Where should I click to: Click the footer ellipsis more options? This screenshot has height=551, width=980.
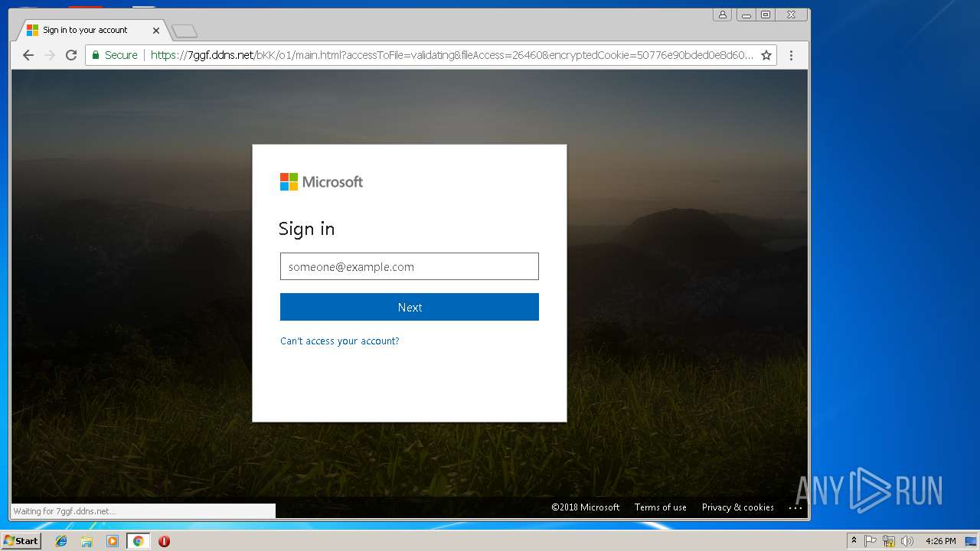tap(795, 508)
